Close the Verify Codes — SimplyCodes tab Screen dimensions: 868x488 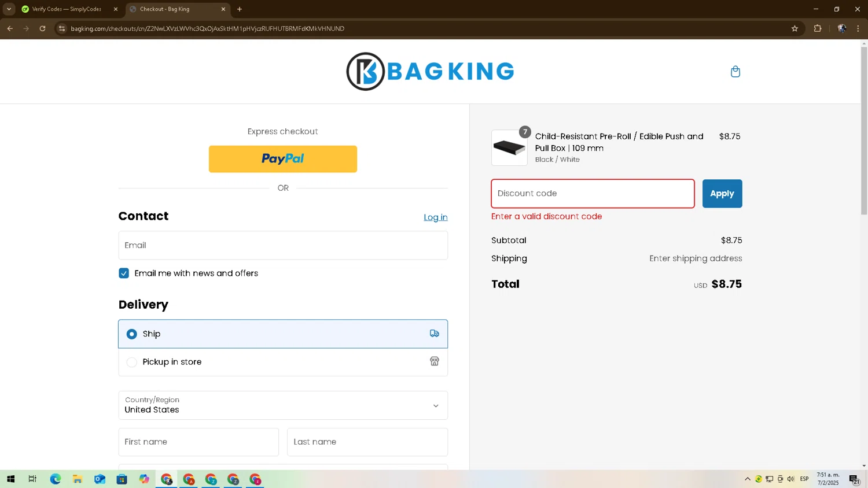coord(116,9)
